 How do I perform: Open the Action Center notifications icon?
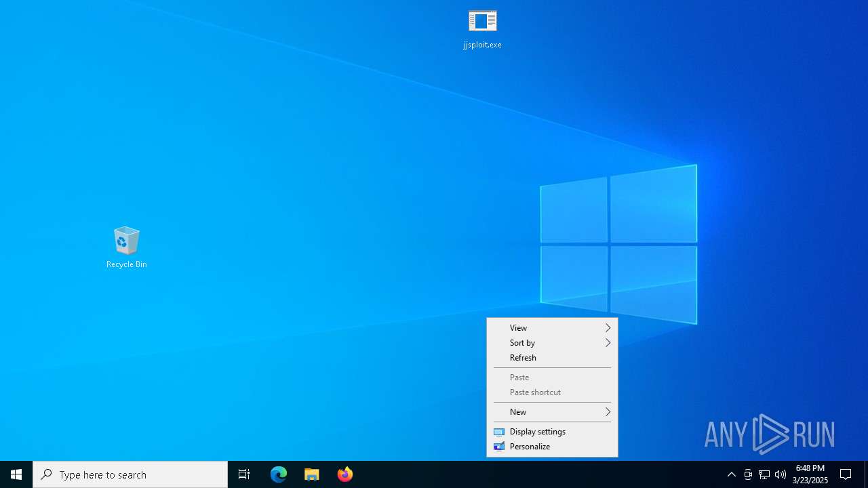pos(846,474)
